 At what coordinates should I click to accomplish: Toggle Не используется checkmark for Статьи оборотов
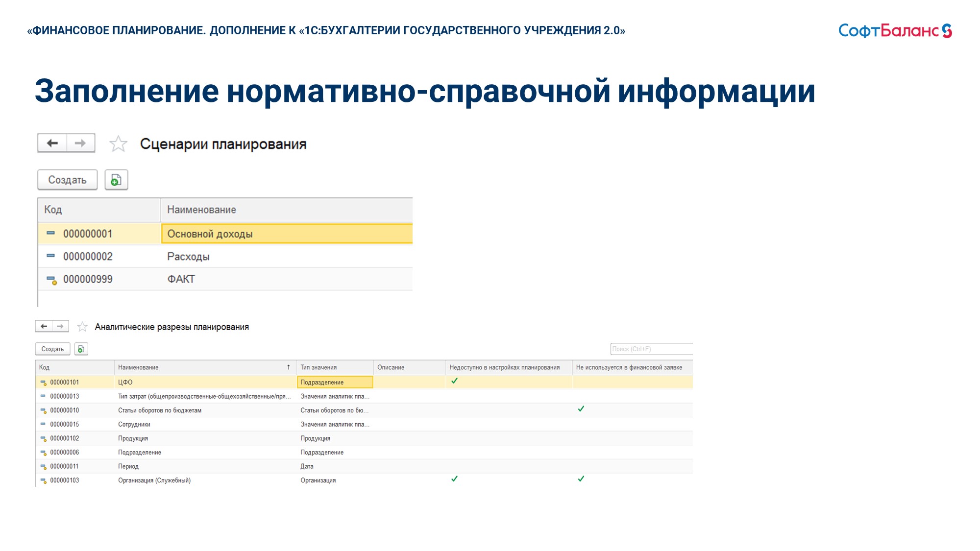click(x=581, y=409)
